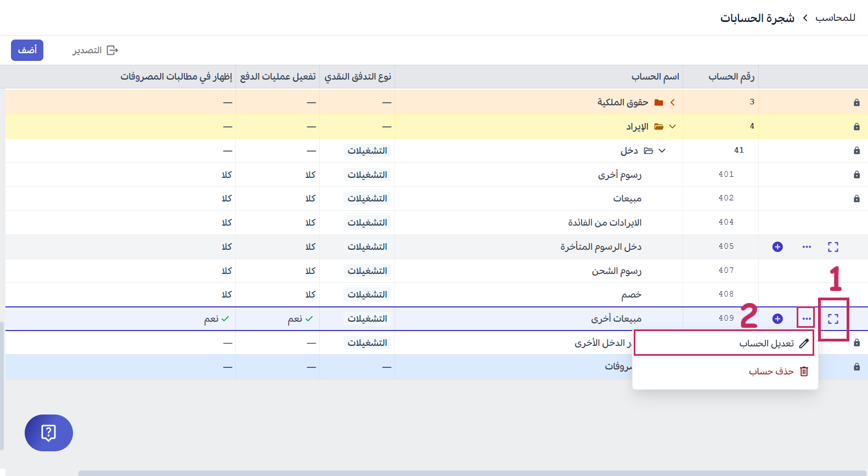The width and height of the screenshot is (868, 476).
Task: Click account number 407
Action: (726, 271)
